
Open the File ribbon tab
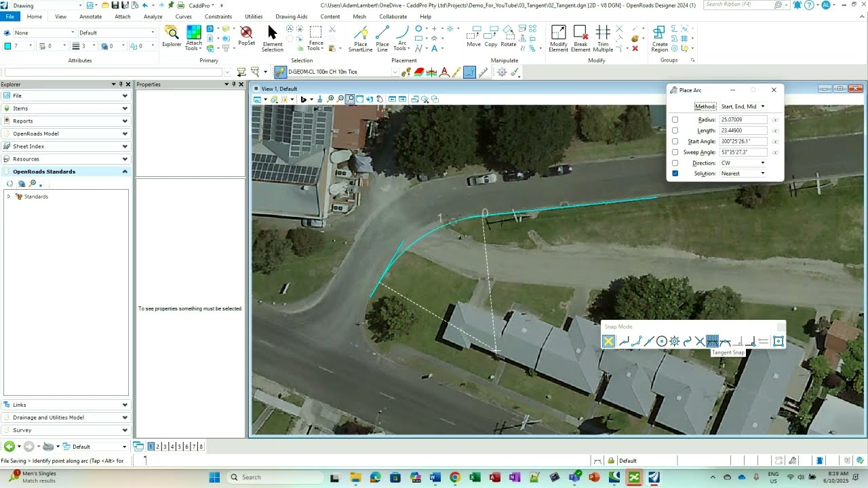(x=9, y=16)
